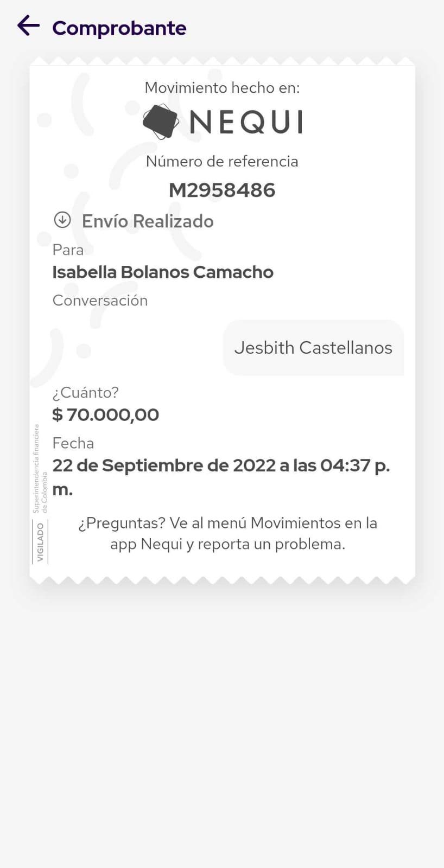Click the Para field label
The width and height of the screenshot is (444, 868).
68,250
